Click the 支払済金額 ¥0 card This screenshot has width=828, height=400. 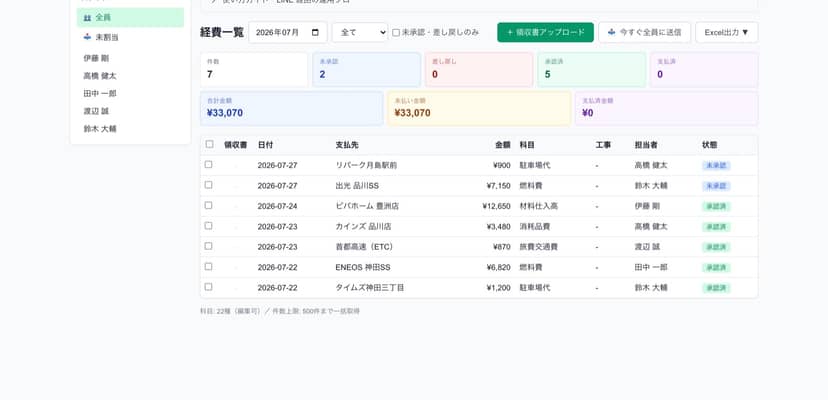point(666,108)
